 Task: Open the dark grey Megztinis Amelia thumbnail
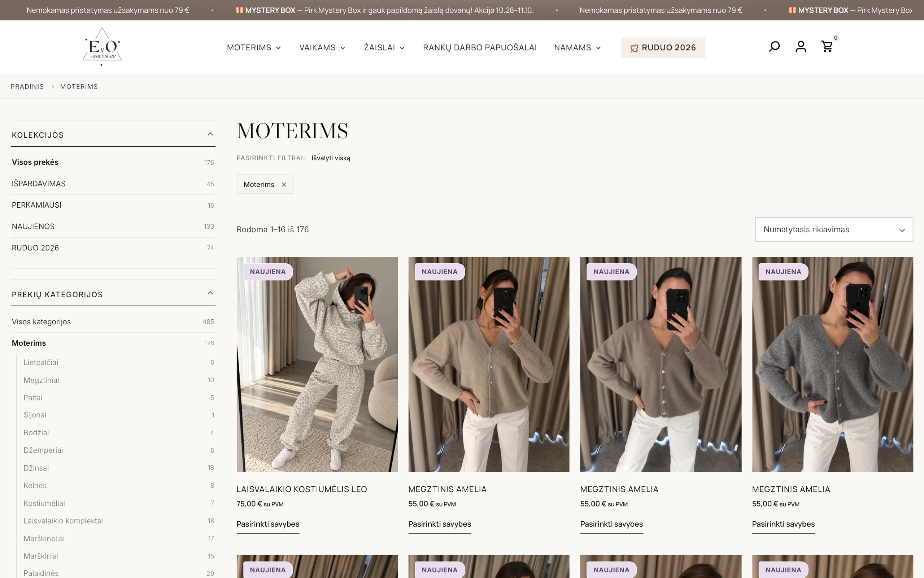pyautogui.click(x=832, y=364)
